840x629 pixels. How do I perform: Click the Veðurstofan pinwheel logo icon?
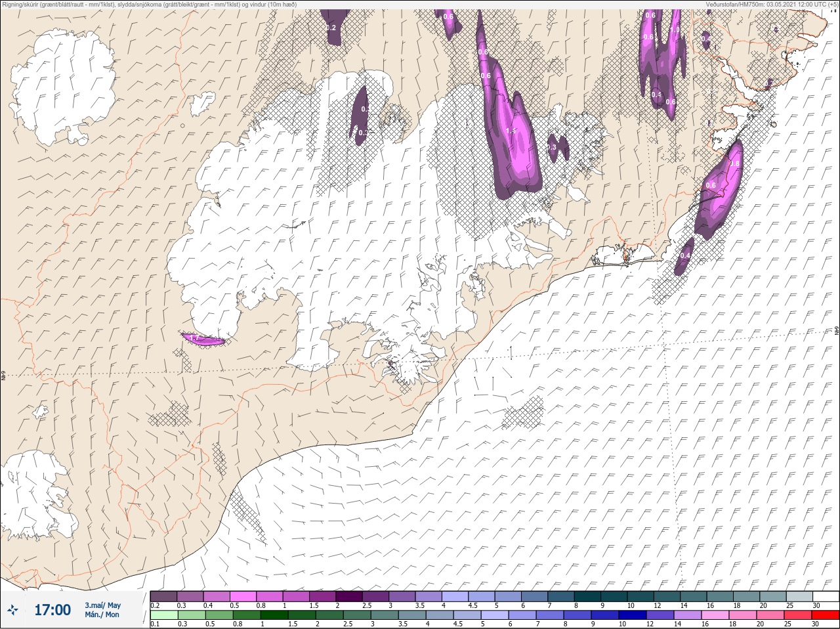point(13,611)
